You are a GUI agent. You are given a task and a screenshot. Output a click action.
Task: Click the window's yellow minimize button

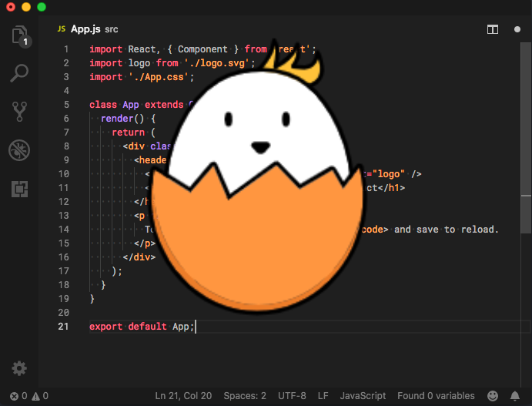click(x=26, y=7)
